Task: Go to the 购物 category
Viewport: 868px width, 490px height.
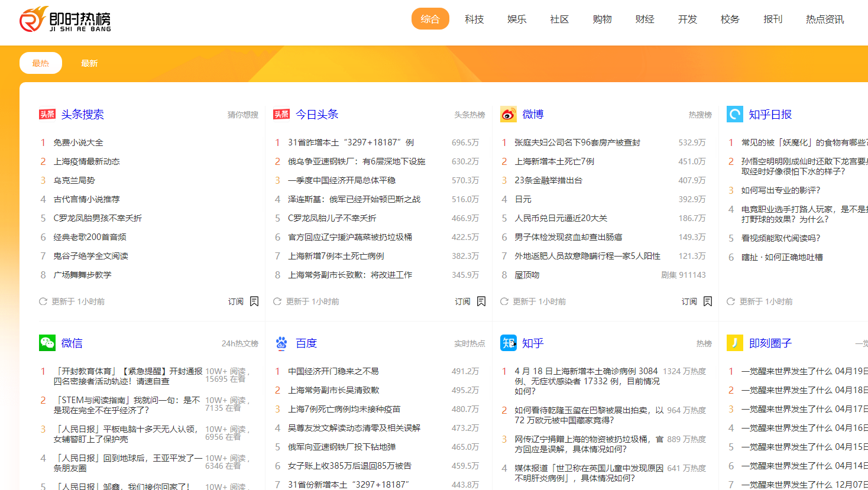Action: point(602,19)
